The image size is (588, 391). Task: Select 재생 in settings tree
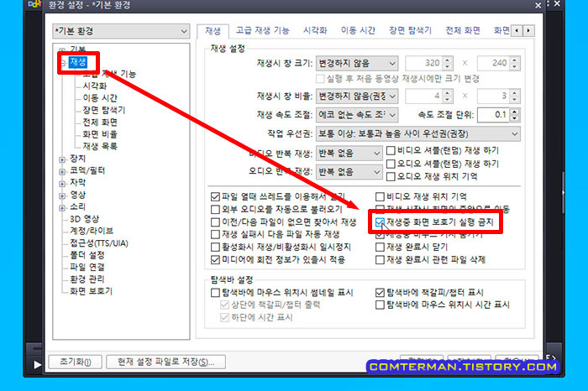[x=78, y=62]
